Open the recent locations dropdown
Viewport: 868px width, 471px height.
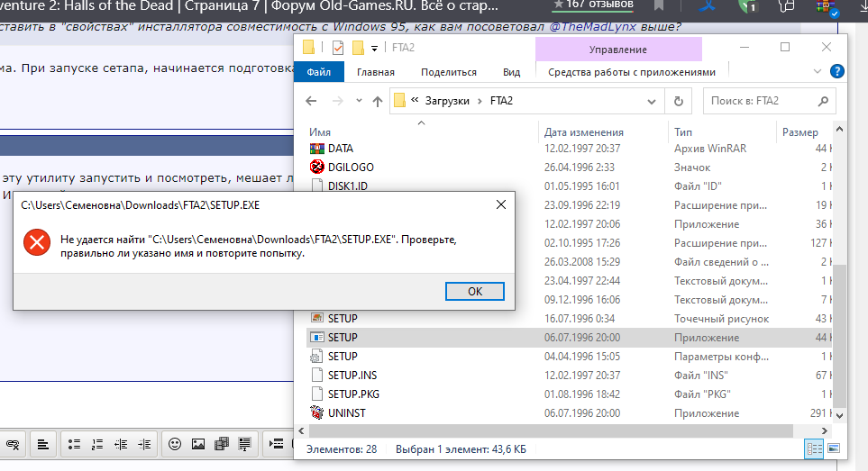coord(359,101)
